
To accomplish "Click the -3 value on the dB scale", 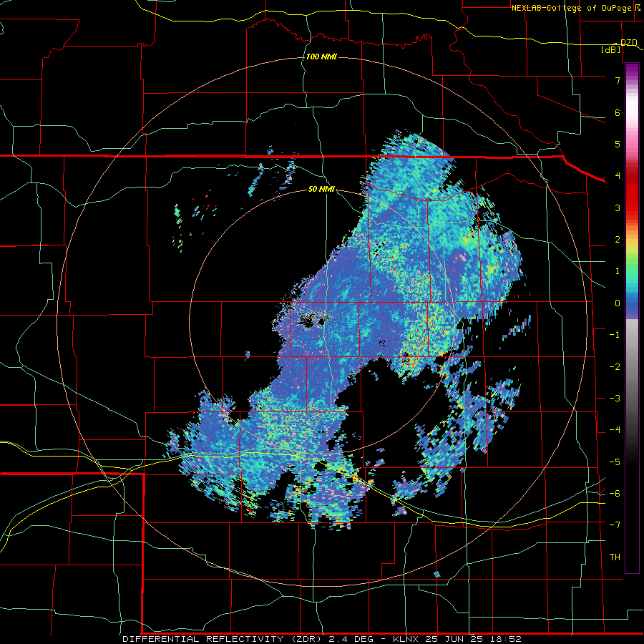I will pyautogui.click(x=615, y=398).
